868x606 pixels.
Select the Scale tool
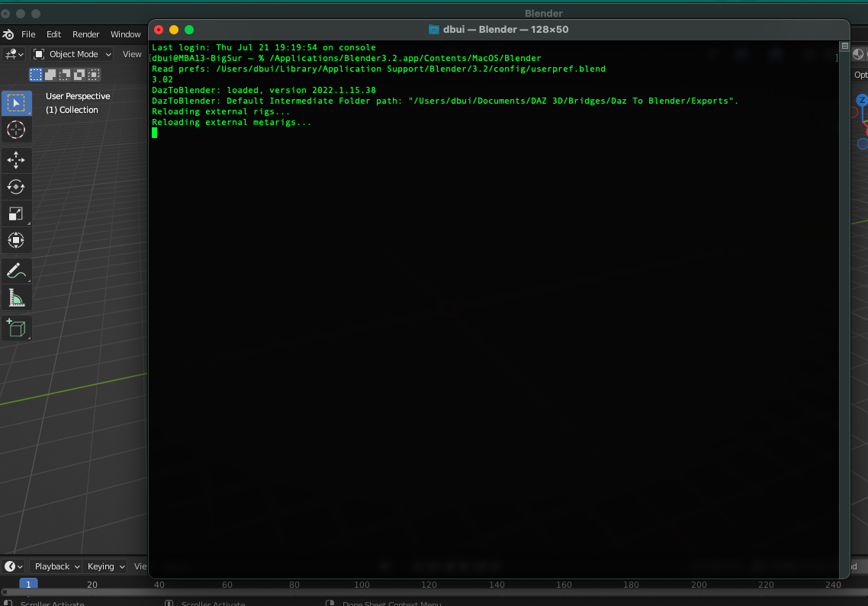(x=17, y=213)
